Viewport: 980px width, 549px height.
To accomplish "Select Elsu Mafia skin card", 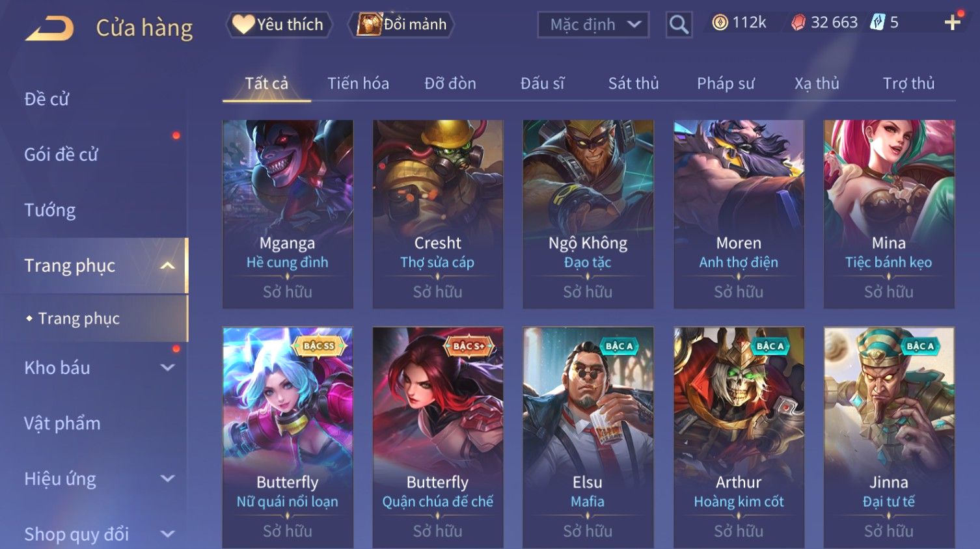I will [588, 437].
